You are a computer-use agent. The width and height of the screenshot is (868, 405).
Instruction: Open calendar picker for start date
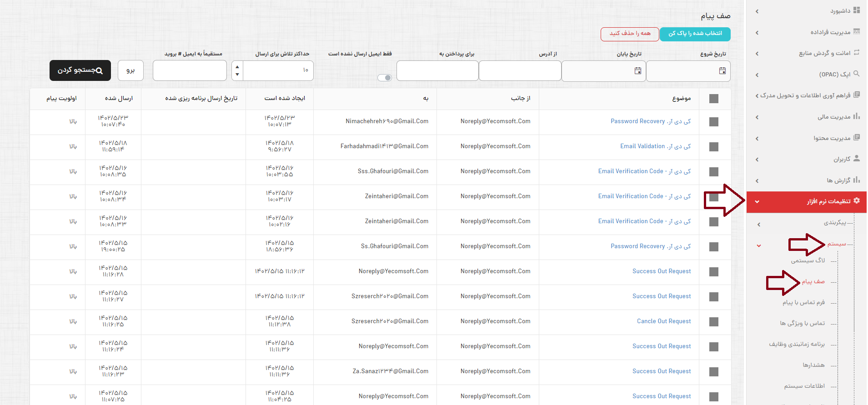722,71
